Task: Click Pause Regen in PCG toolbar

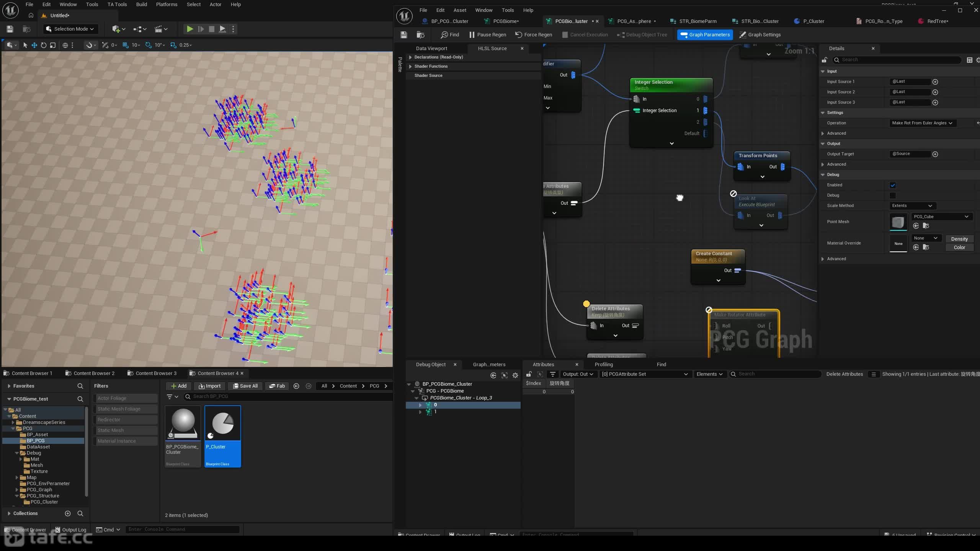Action: pyautogui.click(x=487, y=34)
